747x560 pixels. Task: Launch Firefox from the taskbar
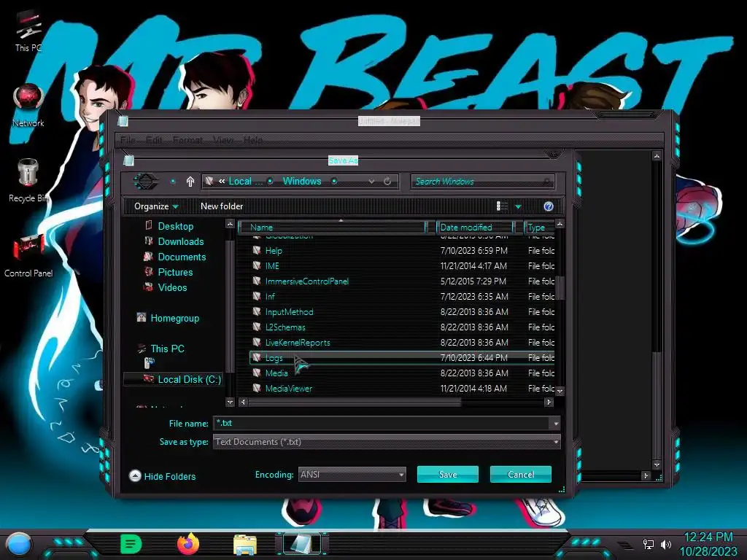tap(188, 544)
